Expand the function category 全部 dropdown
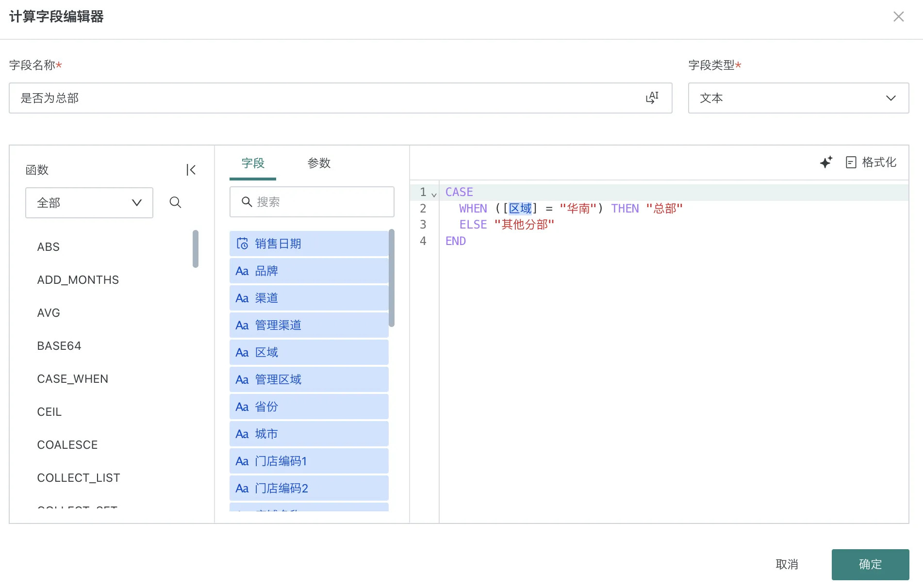This screenshot has height=588, width=923. 89,203
